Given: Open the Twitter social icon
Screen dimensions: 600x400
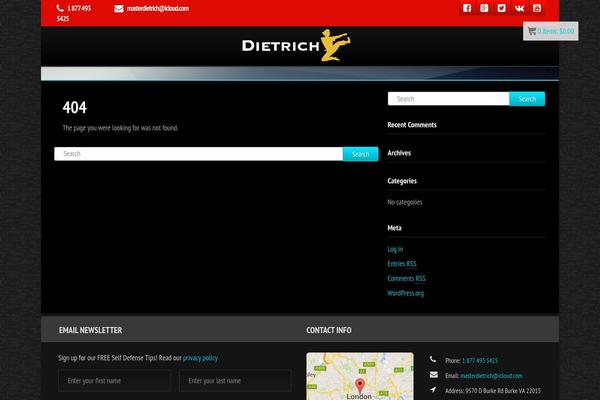Looking at the screenshot, I should tap(501, 8).
